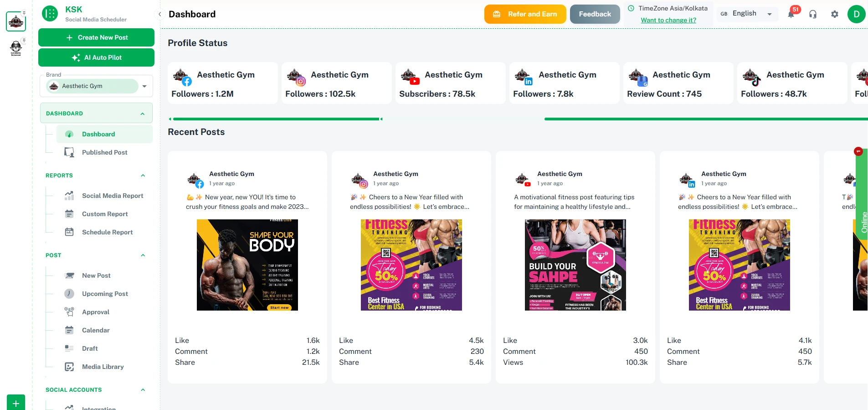Click the Create New Post button
Image resolution: width=868 pixels, height=410 pixels.
click(x=96, y=37)
